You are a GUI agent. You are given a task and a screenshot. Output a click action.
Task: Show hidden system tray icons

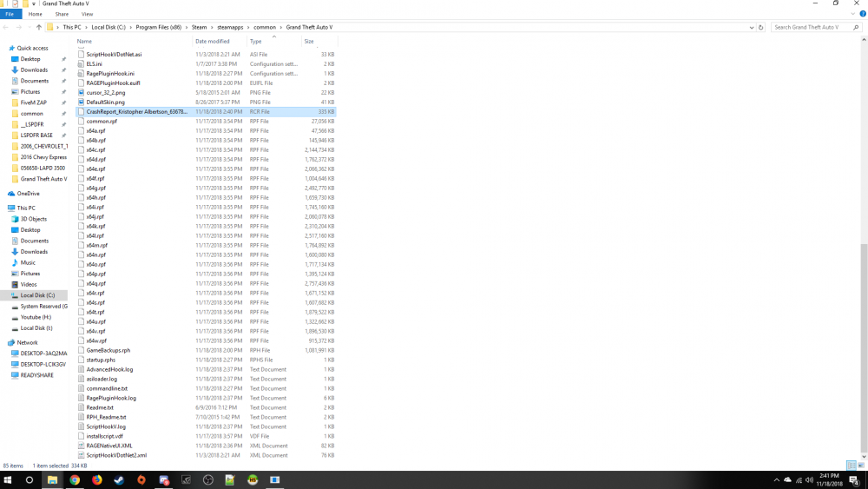(x=776, y=480)
